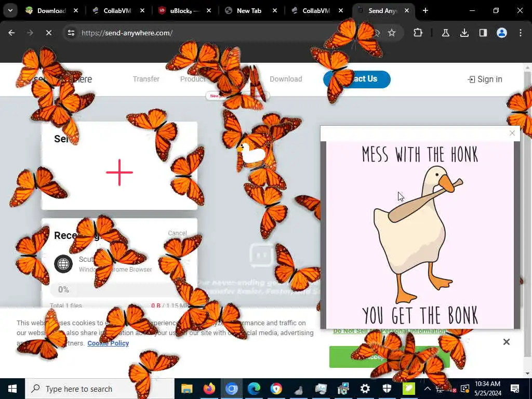
Task: Open the green goose app in taskbar
Action: pyautogui.click(x=409, y=389)
